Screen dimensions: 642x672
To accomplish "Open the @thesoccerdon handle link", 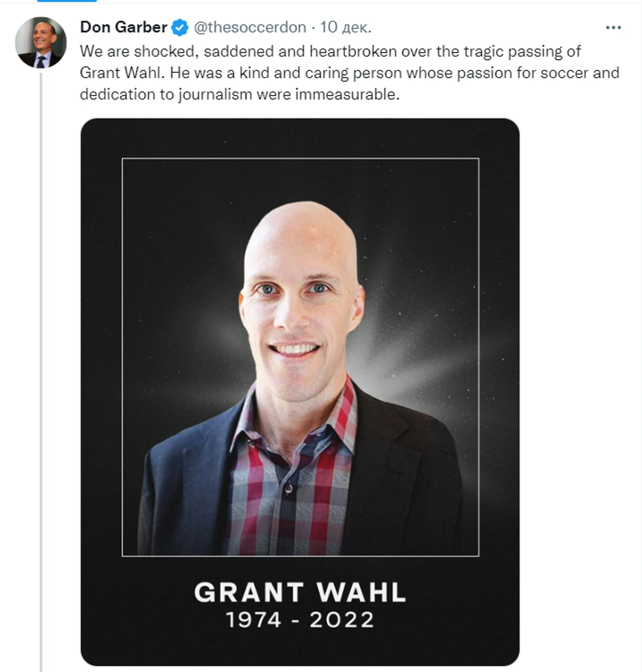I will [250, 27].
